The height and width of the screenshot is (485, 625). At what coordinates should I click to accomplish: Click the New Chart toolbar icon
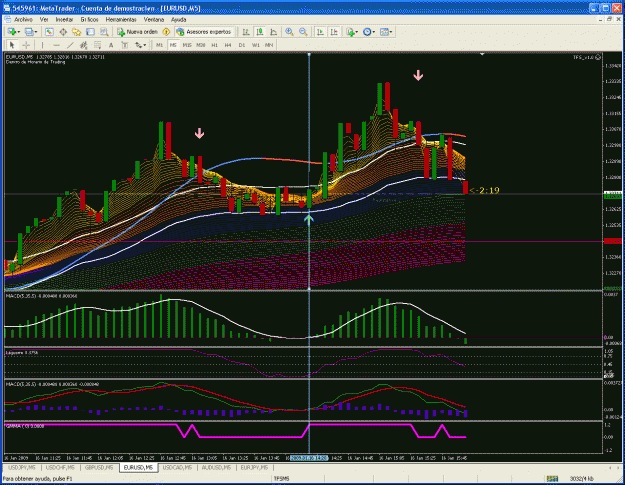(x=13, y=32)
